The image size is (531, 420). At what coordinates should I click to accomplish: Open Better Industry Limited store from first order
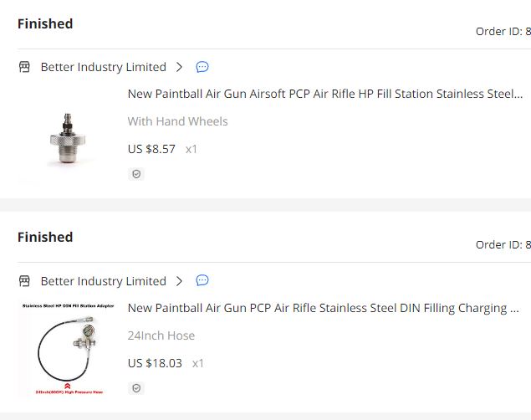103,67
